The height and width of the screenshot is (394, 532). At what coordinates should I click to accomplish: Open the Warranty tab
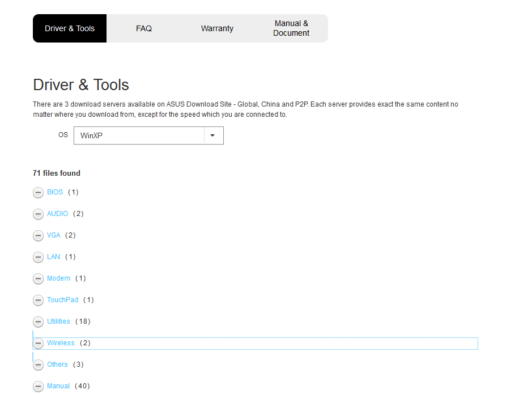point(217,28)
